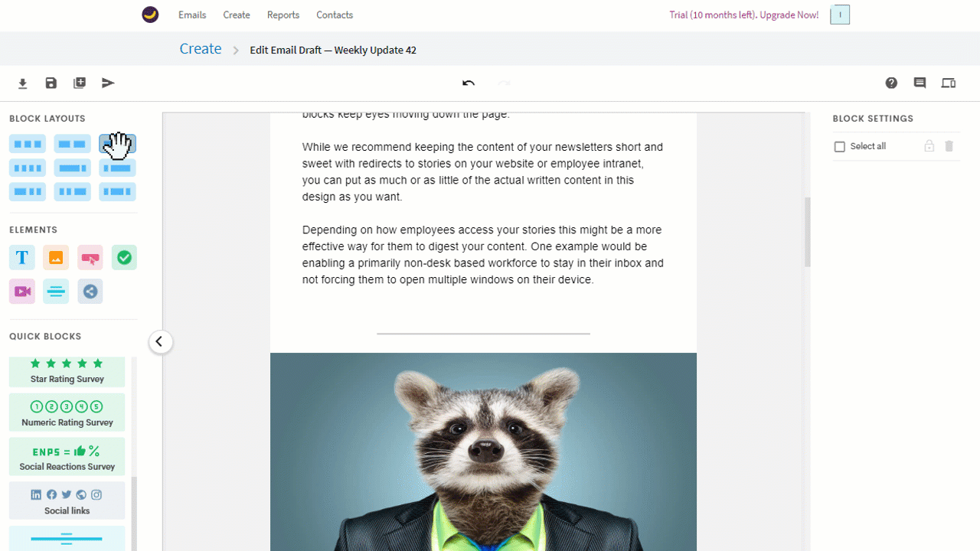The image size is (980, 551).
Task: Select the Text element icon
Action: click(22, 258)
